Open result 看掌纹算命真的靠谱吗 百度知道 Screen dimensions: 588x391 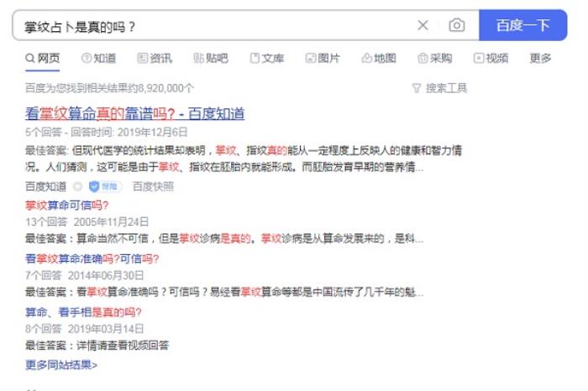click(x=134, y=113)
